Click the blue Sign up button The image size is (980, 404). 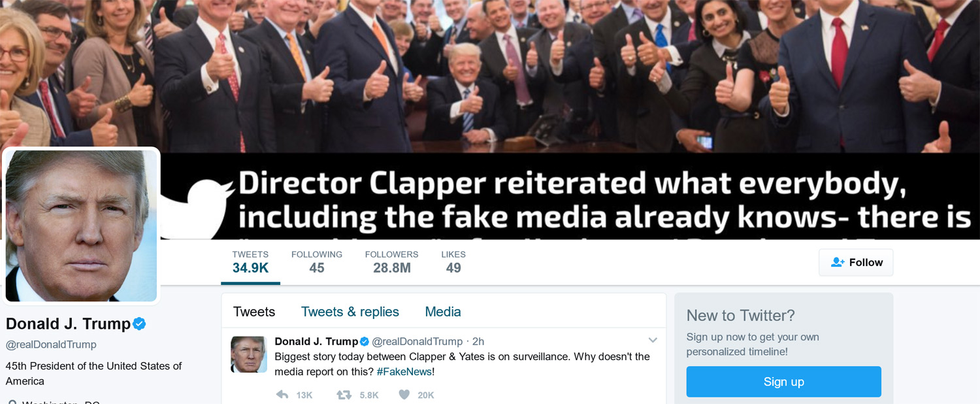coord(783,382)
